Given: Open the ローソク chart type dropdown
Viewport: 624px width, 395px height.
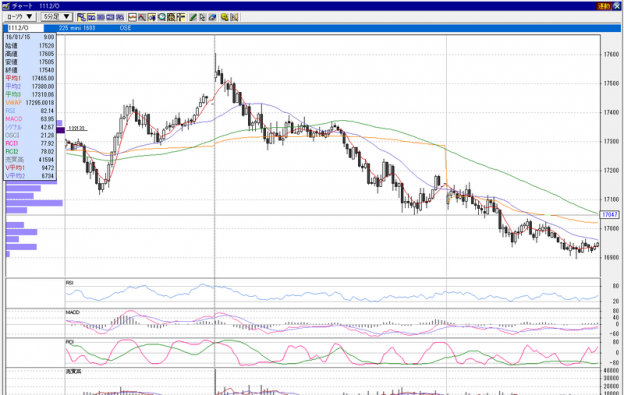Looking at the screenshot, I should [20, 17].
